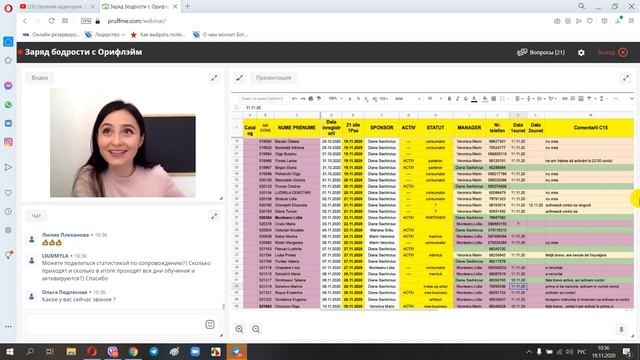Open Zoom from the taskbar
This screenshot has width=640, height=360.
tap(195, 351)
